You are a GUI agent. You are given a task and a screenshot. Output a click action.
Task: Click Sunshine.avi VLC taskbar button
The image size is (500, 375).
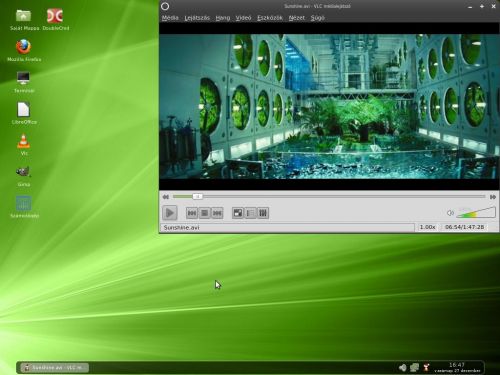(55, 368)
